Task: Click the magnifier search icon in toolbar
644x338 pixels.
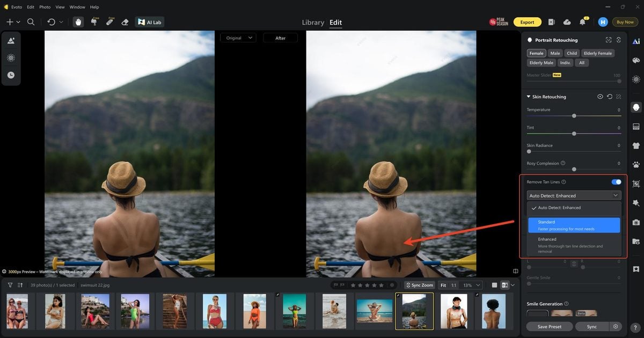Action: tap(31, 22)
